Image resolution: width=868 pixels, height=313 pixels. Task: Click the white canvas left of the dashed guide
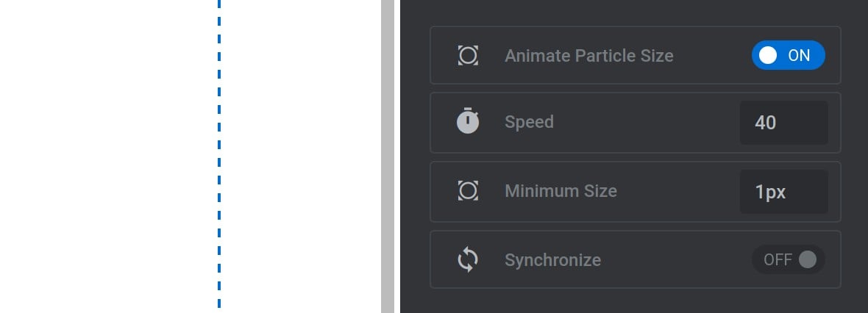coord(109,156)
